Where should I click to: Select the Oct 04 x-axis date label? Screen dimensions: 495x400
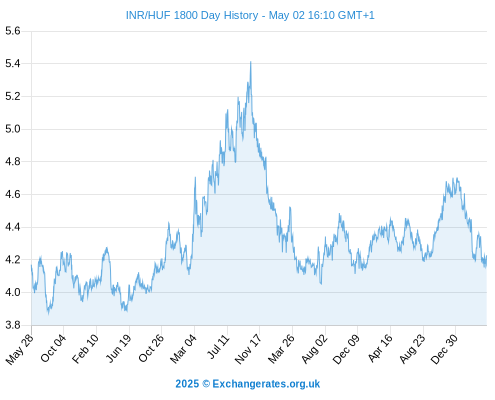53,348
